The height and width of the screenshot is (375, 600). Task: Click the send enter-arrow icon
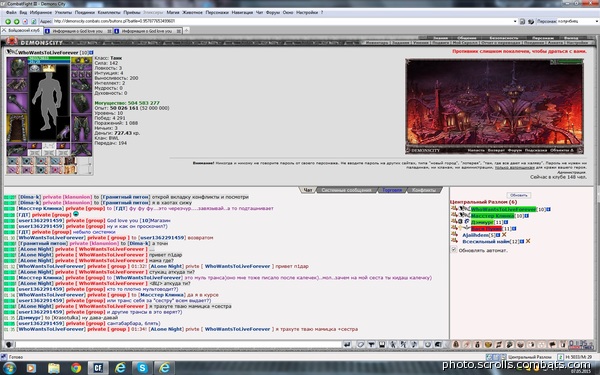(347, 344)
